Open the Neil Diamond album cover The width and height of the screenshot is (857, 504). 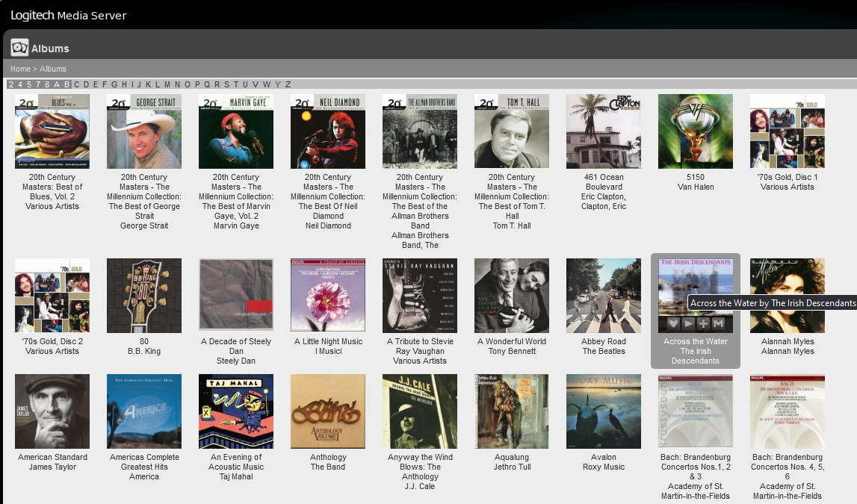pos(328,131)
